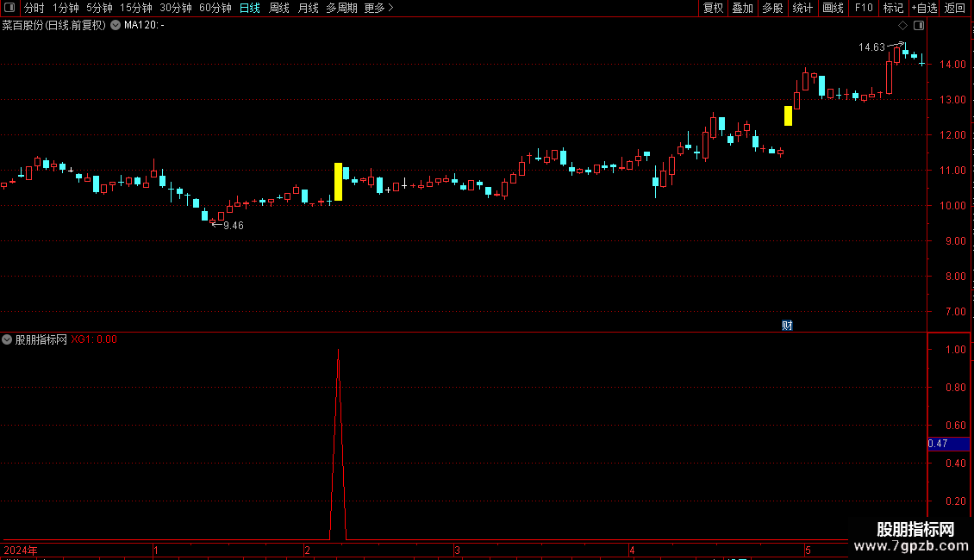Open F10 company information
Screen dimensions: 974x560
(864, 8)
